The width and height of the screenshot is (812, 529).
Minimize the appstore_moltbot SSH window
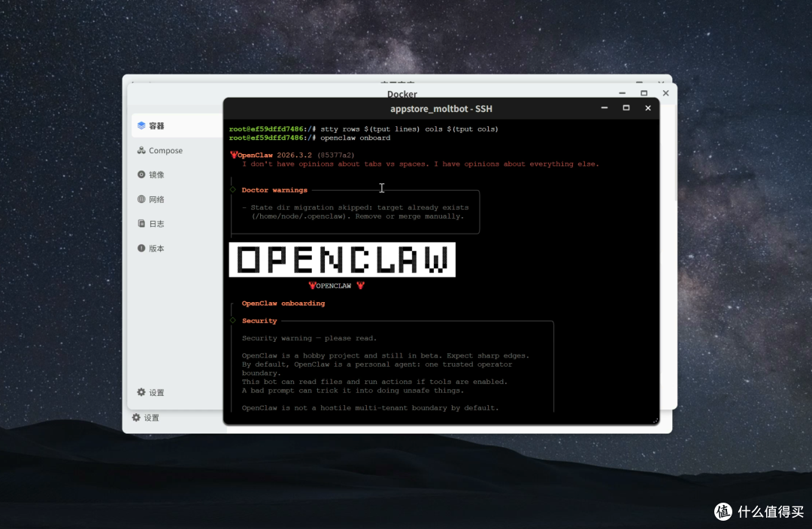[x=604, y=107]
